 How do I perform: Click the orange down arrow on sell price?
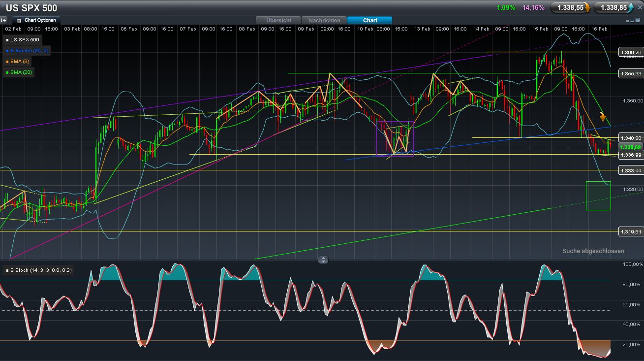[587, 8]
